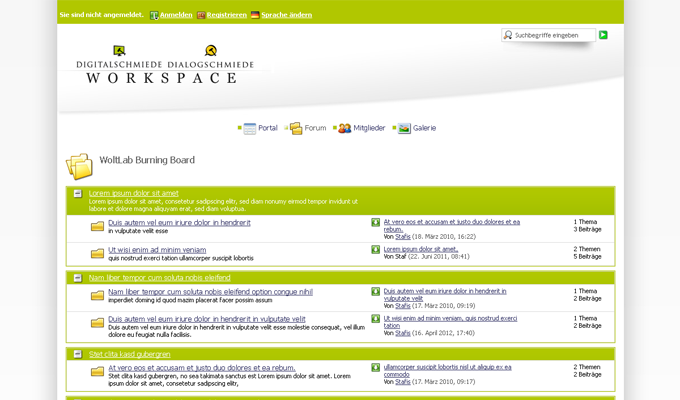Click the German flag language icon
This screenshot has width=680, height=400.
255,16
